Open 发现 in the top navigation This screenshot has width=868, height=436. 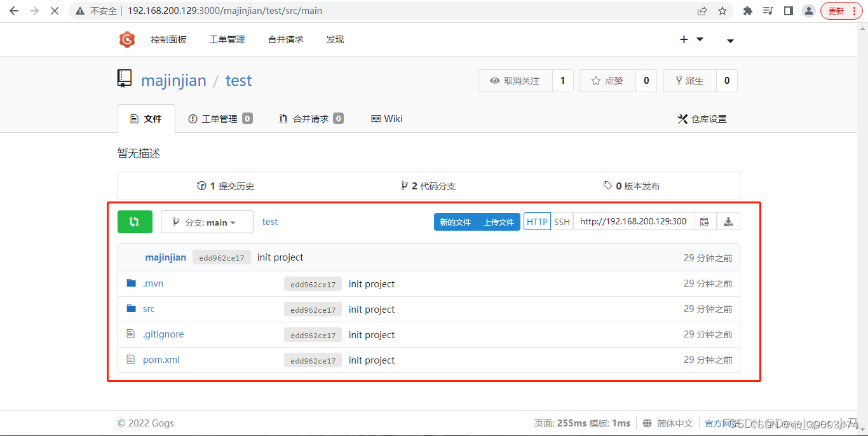pos(335,39)
